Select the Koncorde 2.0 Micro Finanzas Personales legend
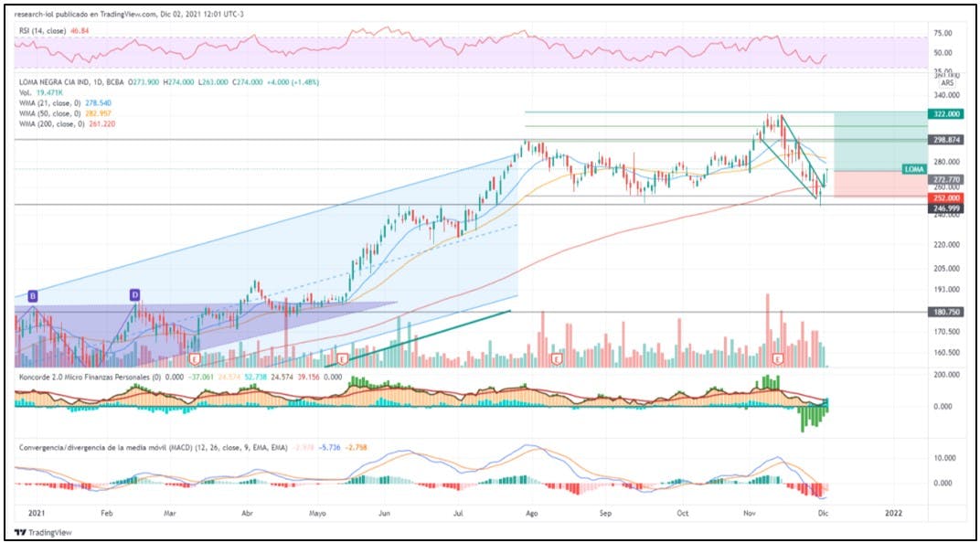The height and width of the screenshot is (543, 980). (x=181, y=377)
